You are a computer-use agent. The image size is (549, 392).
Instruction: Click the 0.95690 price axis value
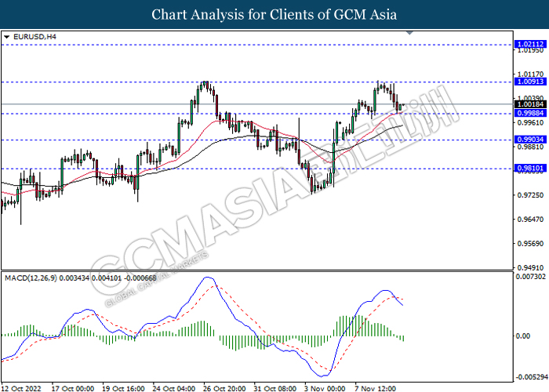(530, 244)
